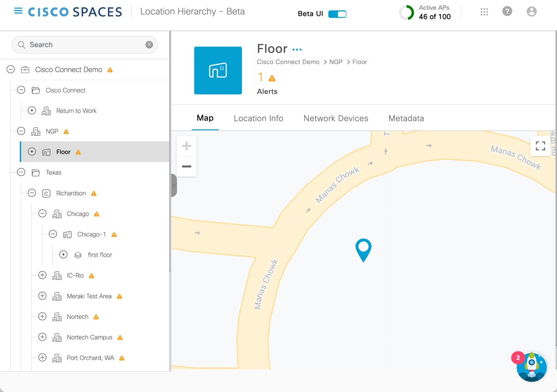
Task: Click the Richardson campus icon
Action: 46,193
